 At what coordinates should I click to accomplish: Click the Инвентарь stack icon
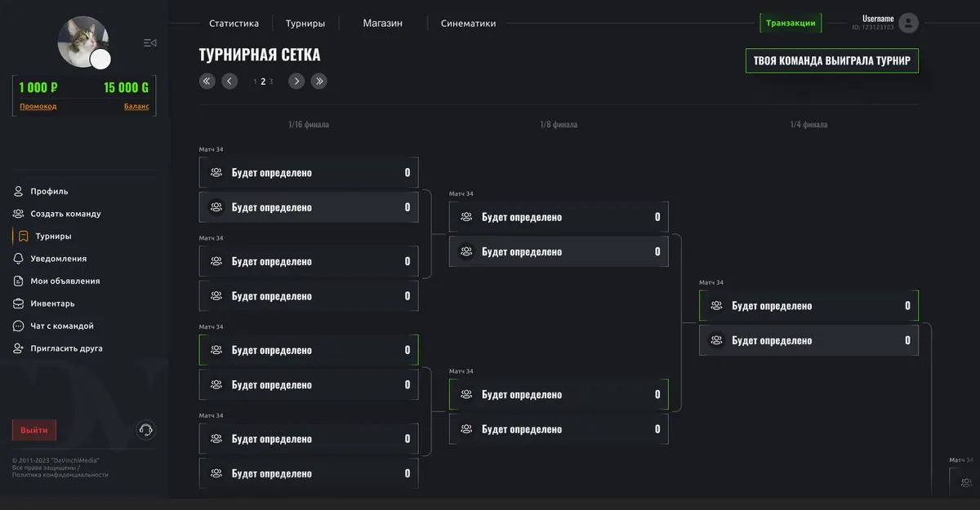(x=18, y=304)
